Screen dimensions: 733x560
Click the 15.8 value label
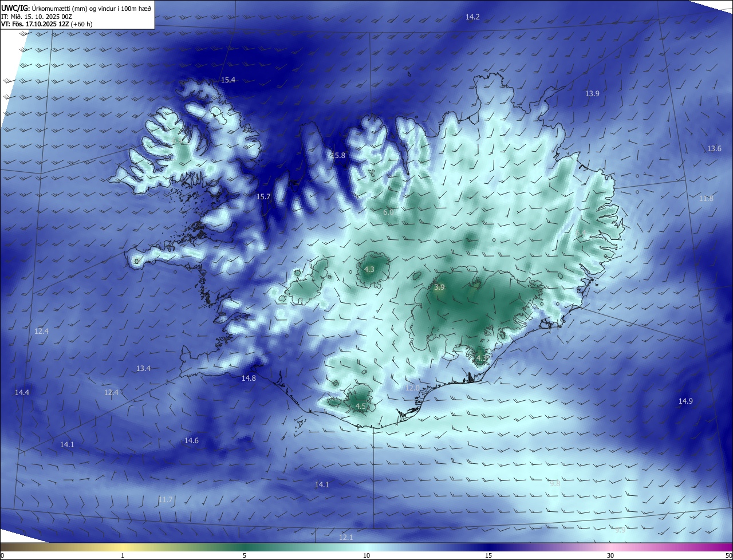coord(338,155)
